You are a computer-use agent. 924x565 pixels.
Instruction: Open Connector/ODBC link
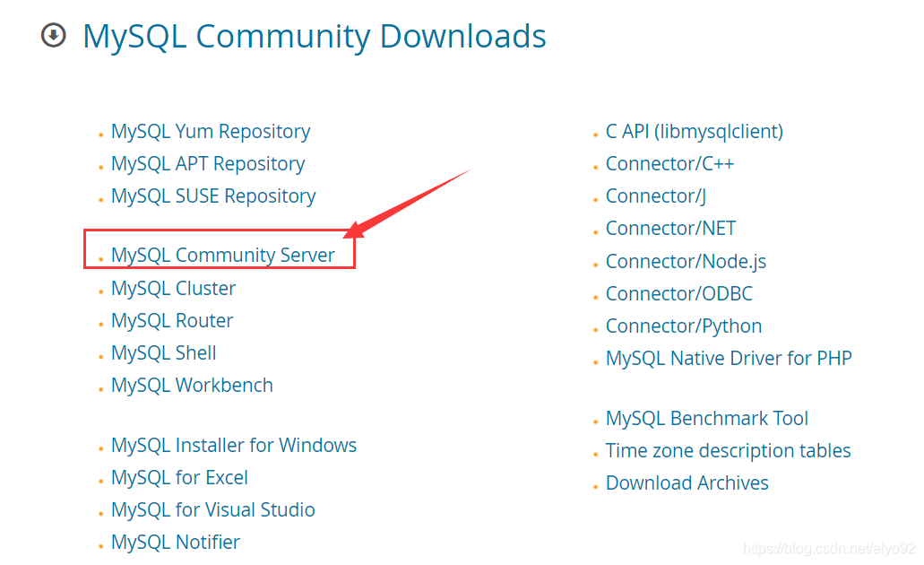point(678,293)
